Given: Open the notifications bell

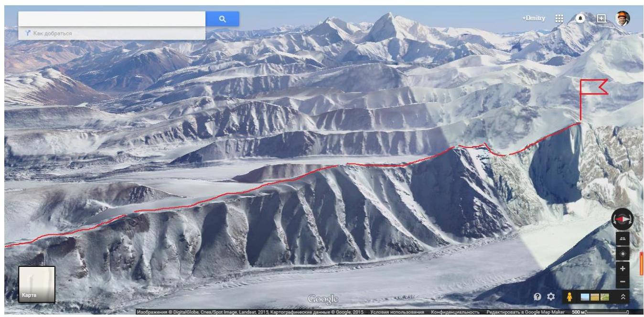Looking at the screenshot, I should click(x=581, y=18).
